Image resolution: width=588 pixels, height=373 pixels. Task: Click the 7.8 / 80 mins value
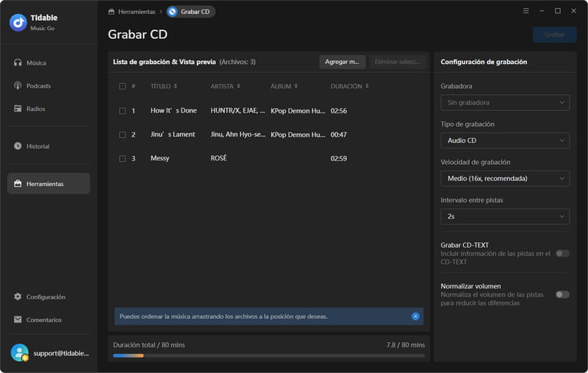[x=406, y=344]
